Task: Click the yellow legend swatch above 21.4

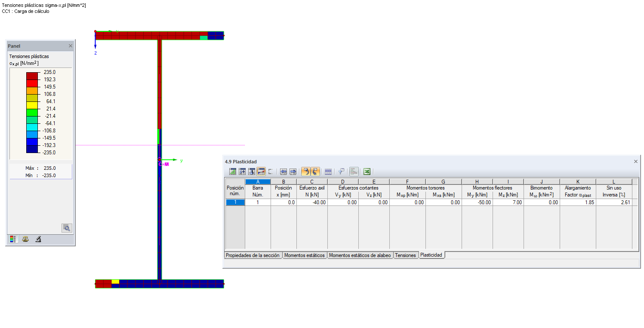Action: point(32,105)
